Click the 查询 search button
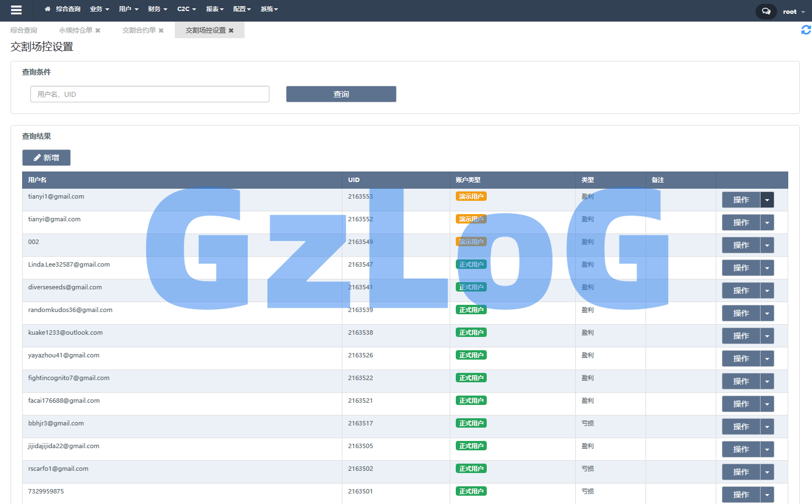The image size is (812, 504). (341, 94)
